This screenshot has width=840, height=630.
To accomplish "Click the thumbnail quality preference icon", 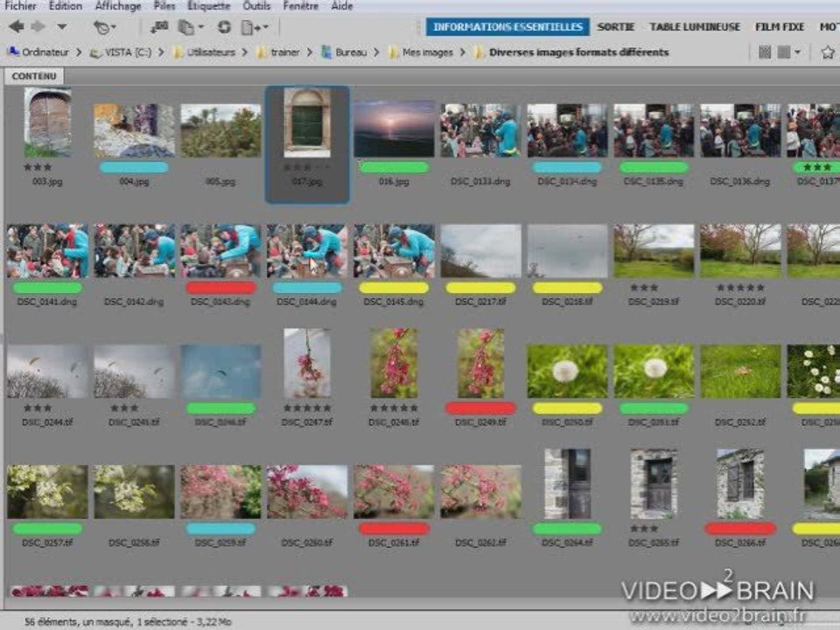I will [765, 52].
